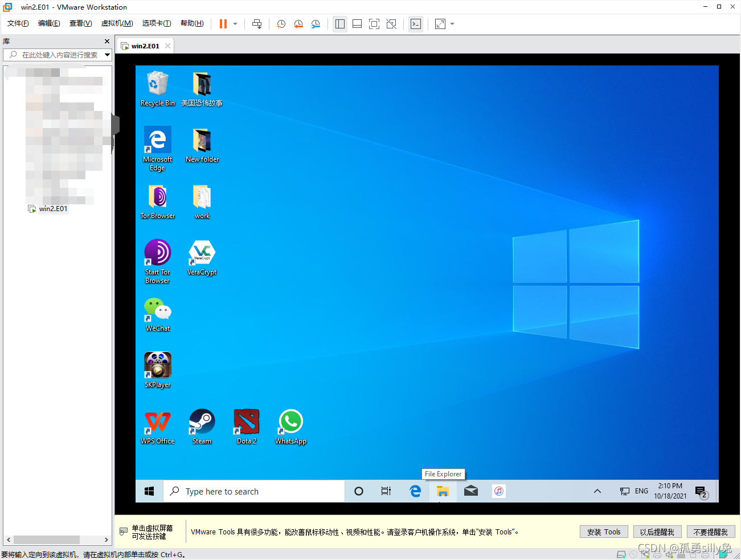Open the snapshot manager icon
741x560 pixels.
point(316,24)
